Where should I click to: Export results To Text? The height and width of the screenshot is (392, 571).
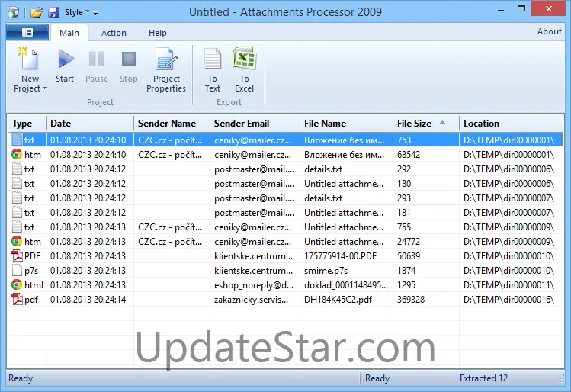pyautogui.click(x=212, y=70)
